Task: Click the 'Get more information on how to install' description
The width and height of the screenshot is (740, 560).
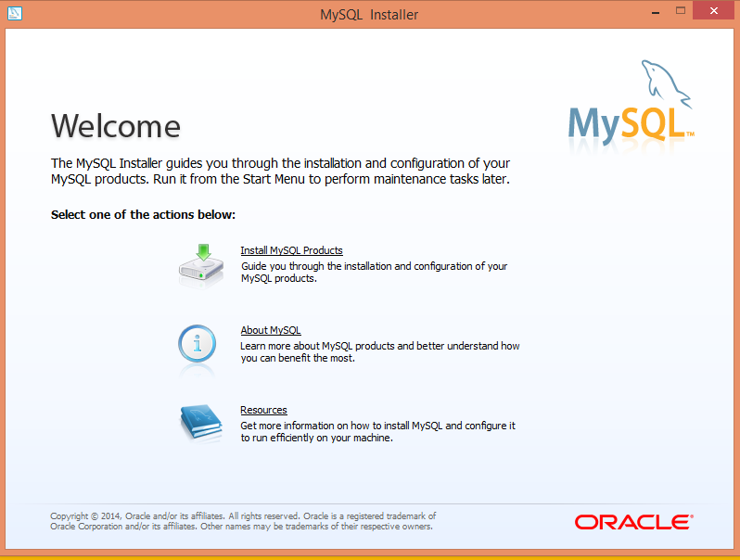Action: [378, 432]
